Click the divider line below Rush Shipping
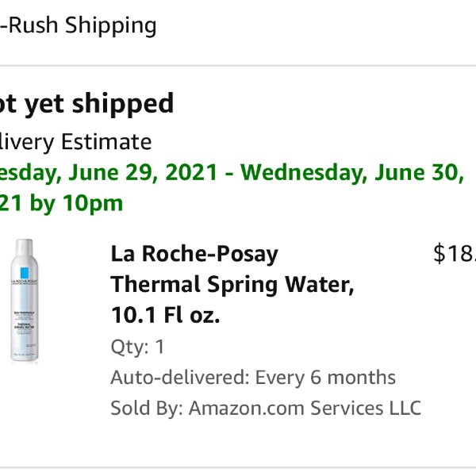The image size is (476, 476). coord(238,66)
